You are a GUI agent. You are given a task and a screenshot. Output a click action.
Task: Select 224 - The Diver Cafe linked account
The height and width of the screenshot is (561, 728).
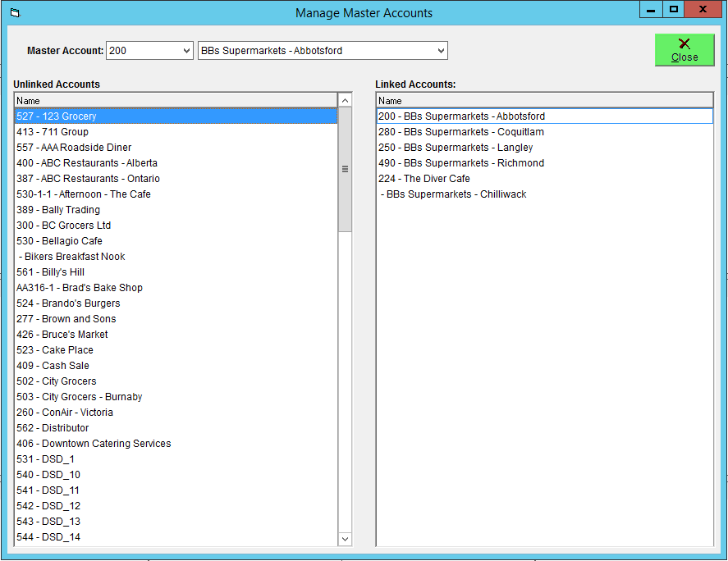545,179
